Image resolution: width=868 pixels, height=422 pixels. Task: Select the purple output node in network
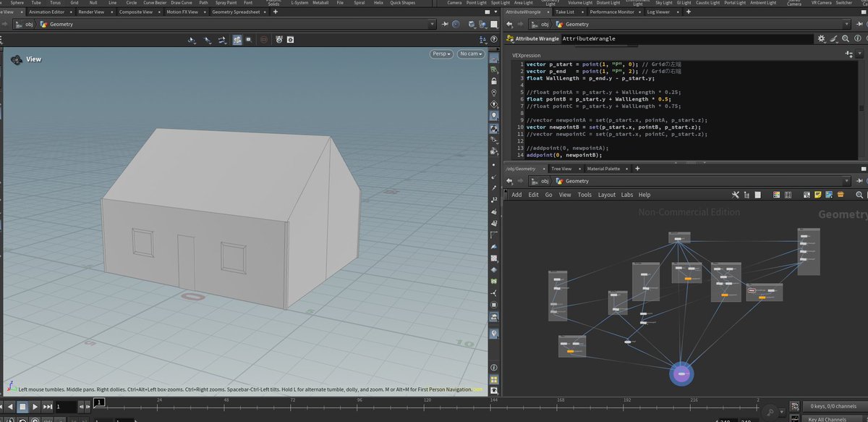point(681,374)
